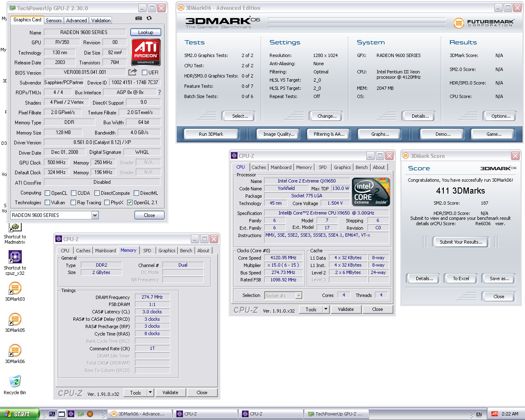Click the Save as... button in Score window
525x420 pixels.
tap(500, 278)
